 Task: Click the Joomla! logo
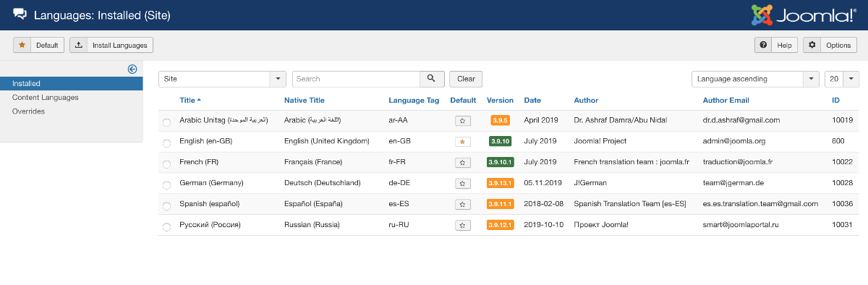tap(804, 14)
